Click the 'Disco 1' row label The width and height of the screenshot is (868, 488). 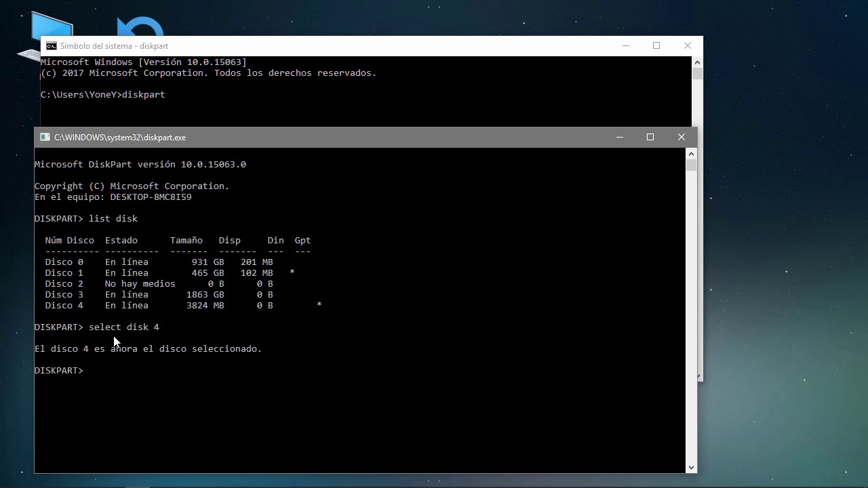(64, 273)
